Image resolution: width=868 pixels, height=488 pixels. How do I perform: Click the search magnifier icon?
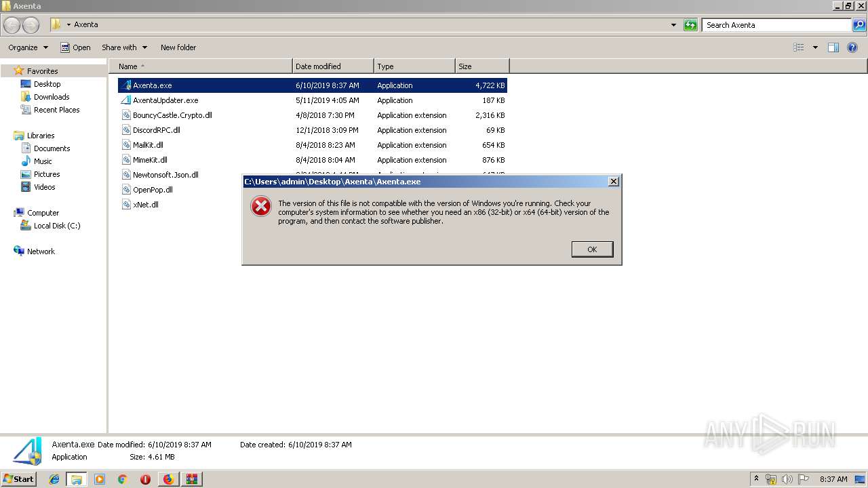tap(859, 25)
